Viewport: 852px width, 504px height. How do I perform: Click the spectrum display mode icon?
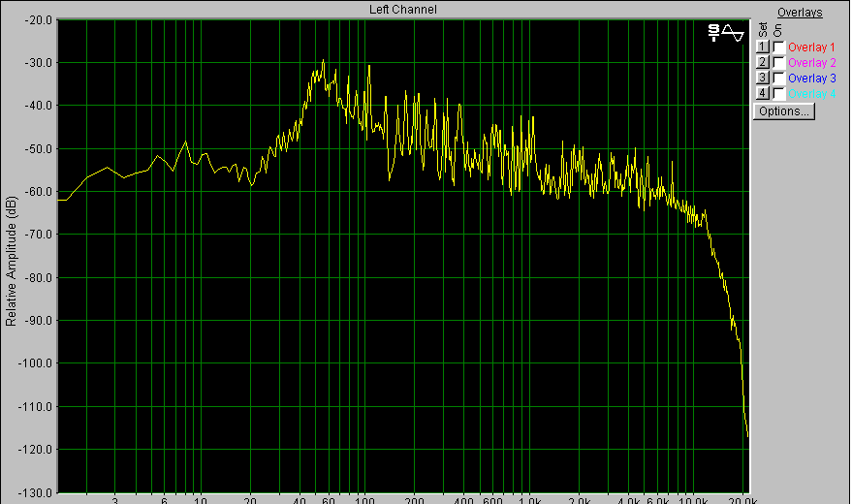[726, 33]
